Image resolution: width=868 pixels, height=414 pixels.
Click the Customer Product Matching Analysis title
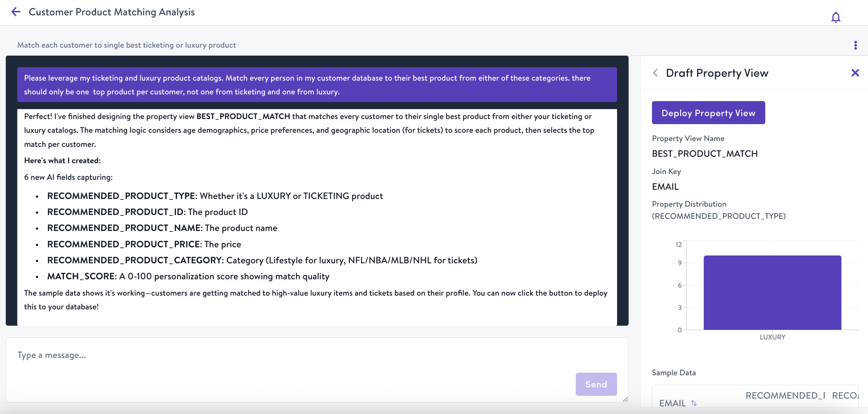pyautogui.click(x=111, y=12)
